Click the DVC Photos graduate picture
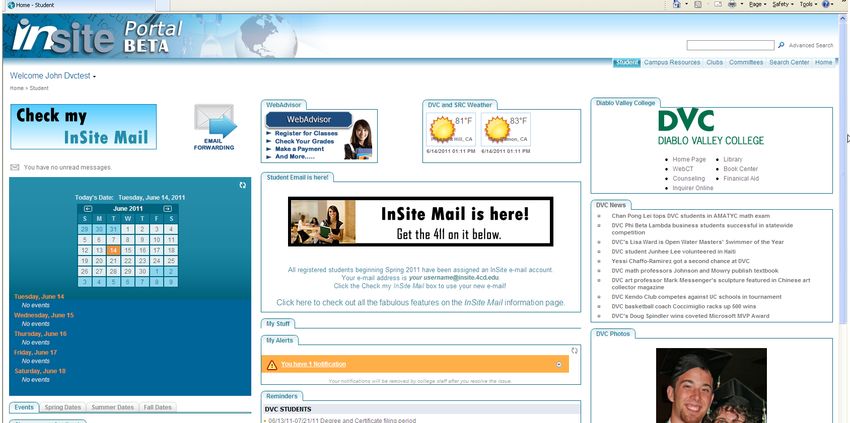Screen dimensions: 850x423 711,385
